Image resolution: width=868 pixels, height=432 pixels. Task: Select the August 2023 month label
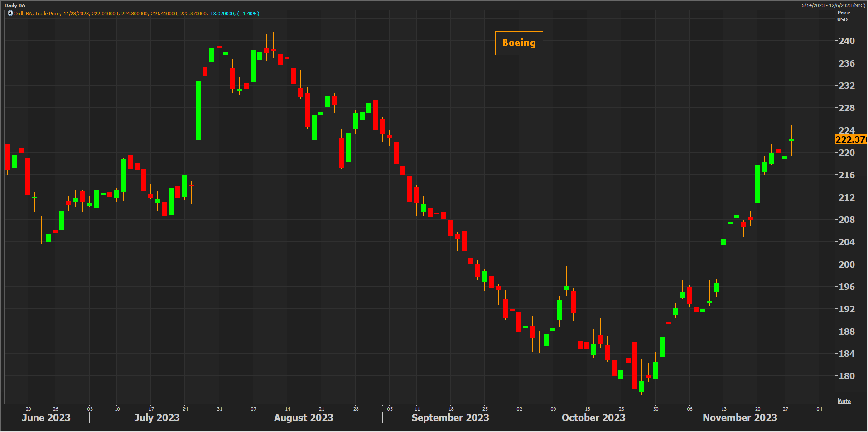(304, 418)
